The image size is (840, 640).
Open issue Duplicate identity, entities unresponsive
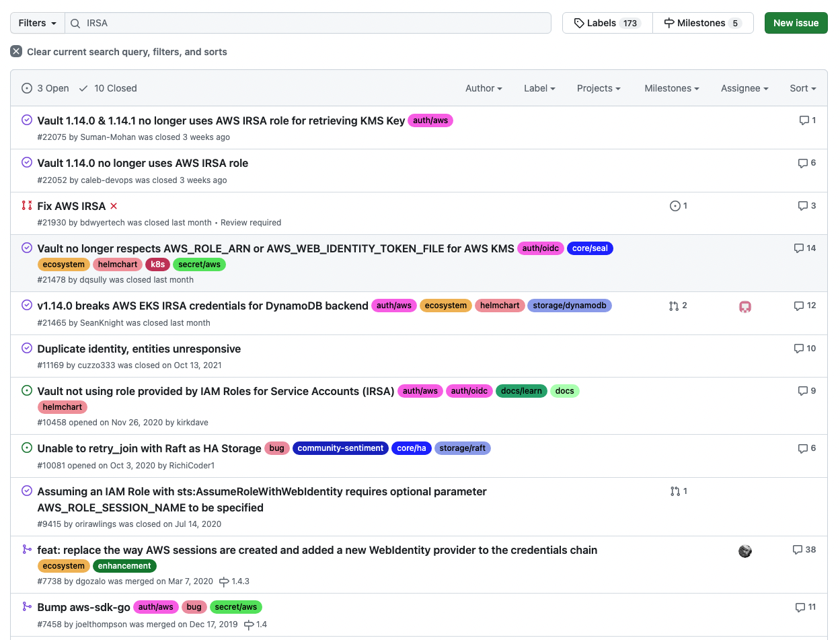(139, 349)
